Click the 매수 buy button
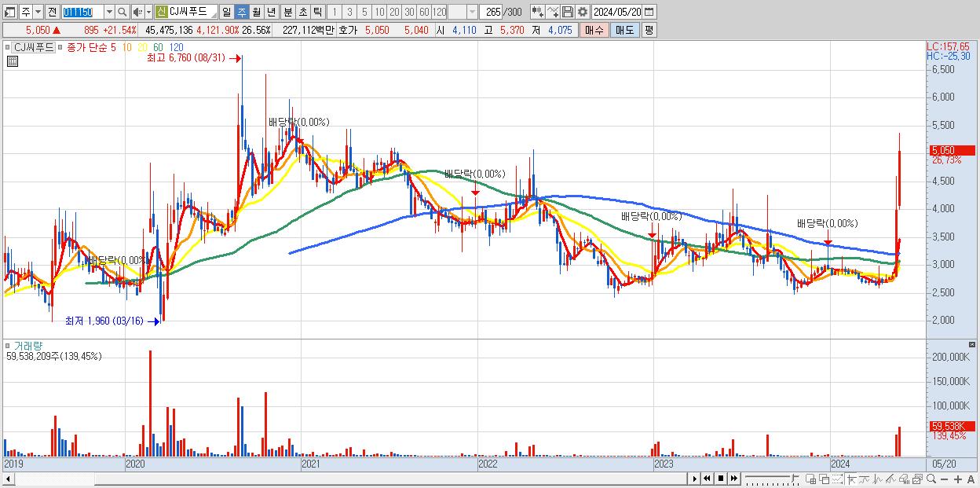980x488 pixels. pyautogui.click(x=593, y=30)
